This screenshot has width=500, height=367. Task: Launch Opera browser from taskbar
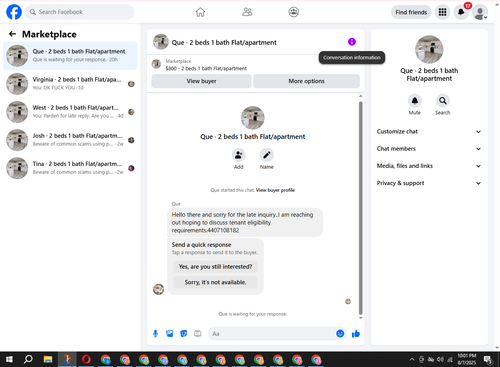pyautogui.click(x=86, y=359)
